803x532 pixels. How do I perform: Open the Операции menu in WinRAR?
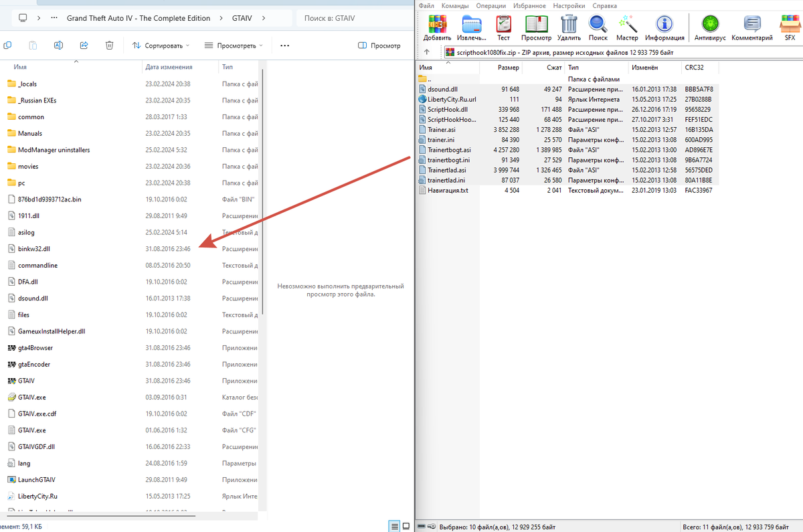point(491,5)
